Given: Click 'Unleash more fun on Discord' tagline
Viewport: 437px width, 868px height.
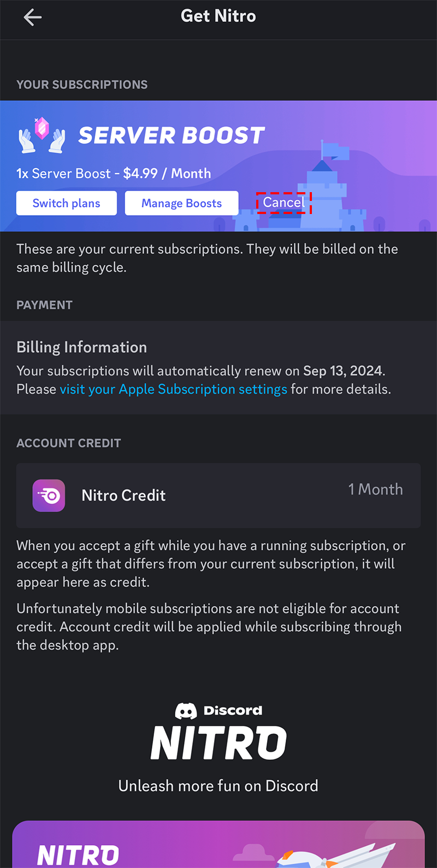Looking at the screenshot, I should point(218,786).
